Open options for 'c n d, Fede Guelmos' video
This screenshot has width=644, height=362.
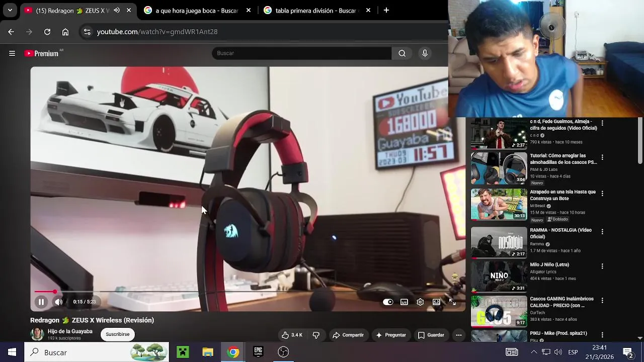pos(602,123)
